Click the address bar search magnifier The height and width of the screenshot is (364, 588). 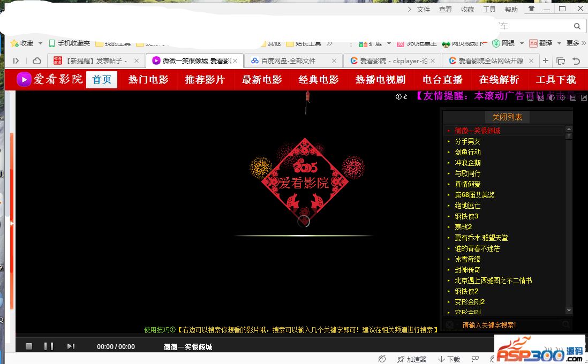(x=577, y=26)
